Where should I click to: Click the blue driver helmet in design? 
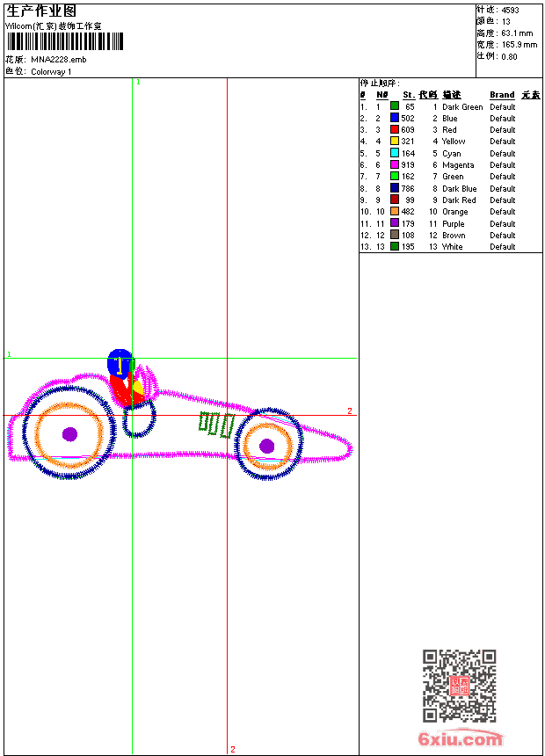[120, 363]
